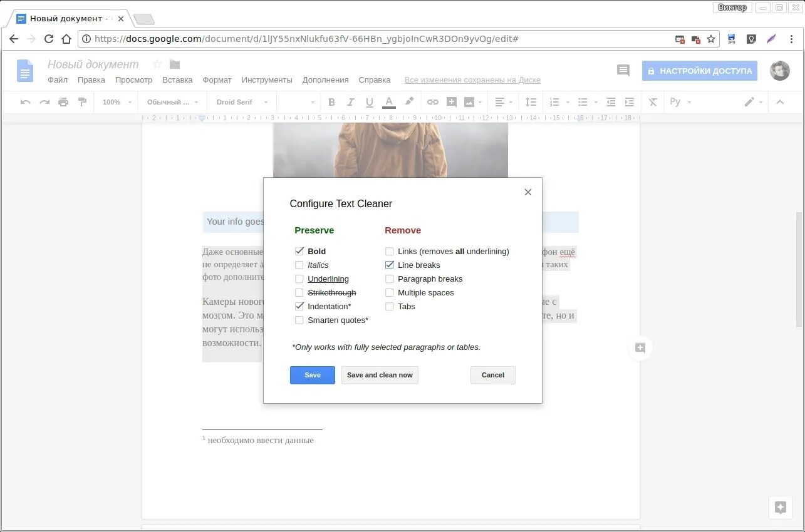Click the Redo arrow in toolbar
The height and width of the screenshot is (532, 805).
pos(44,102)
